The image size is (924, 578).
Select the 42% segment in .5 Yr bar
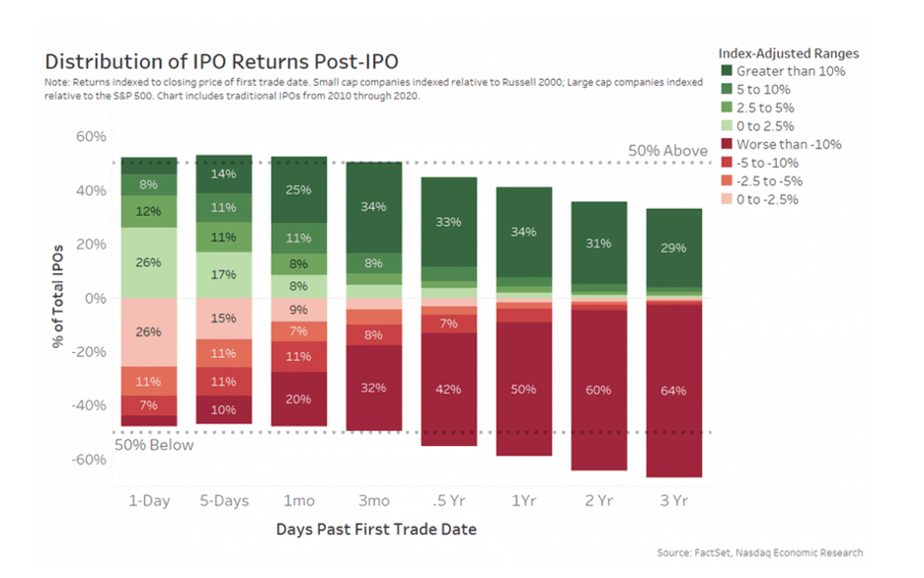(x=448, y=389)
